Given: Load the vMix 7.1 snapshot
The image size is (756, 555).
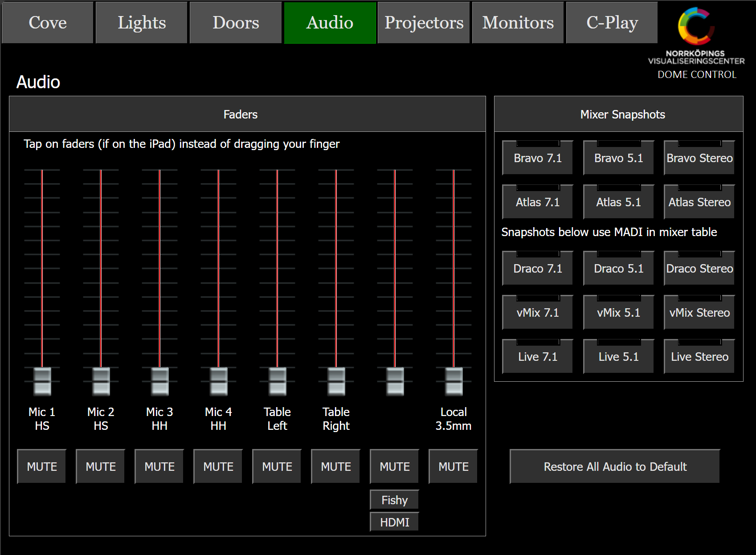Looking at the screenshot, I should [538, 312].
